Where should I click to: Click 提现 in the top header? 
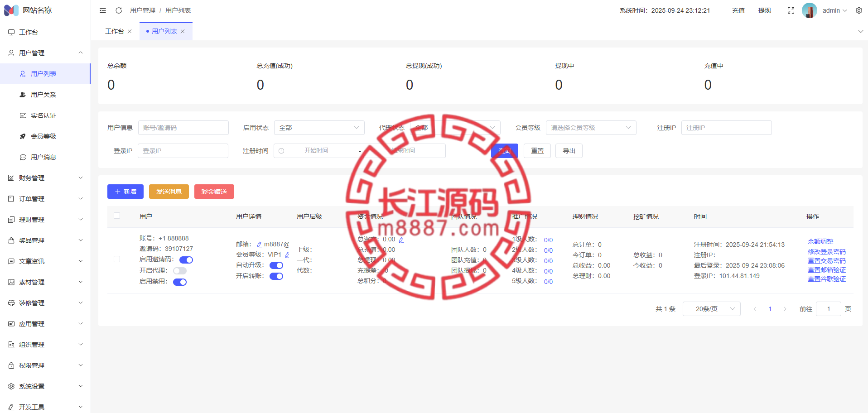tap(765, 10)
